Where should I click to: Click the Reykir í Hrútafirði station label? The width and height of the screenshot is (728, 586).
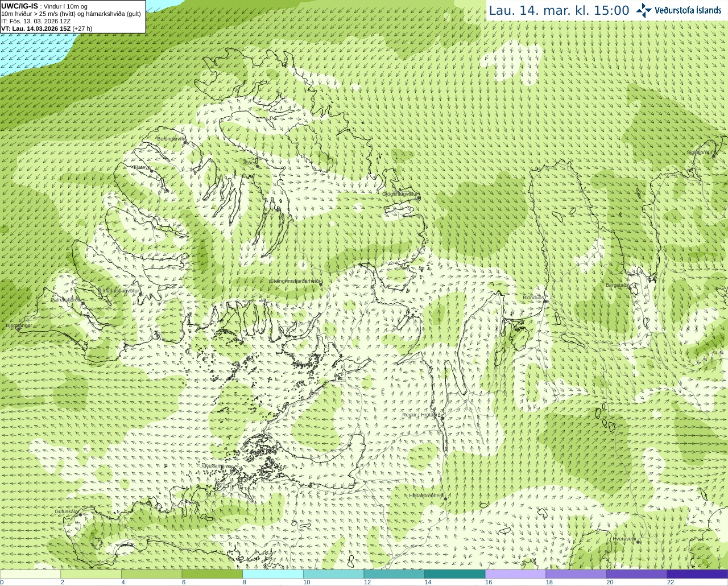[x=422, y=415]
